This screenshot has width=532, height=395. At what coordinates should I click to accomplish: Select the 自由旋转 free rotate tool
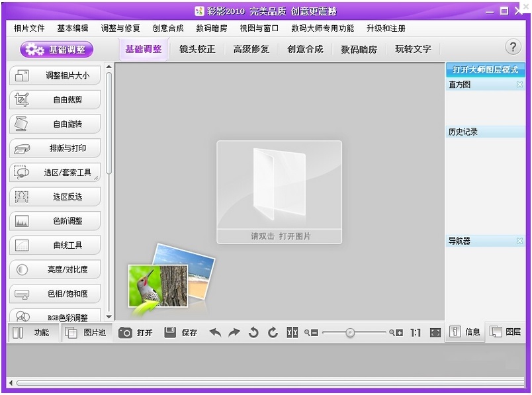[55, 124]
